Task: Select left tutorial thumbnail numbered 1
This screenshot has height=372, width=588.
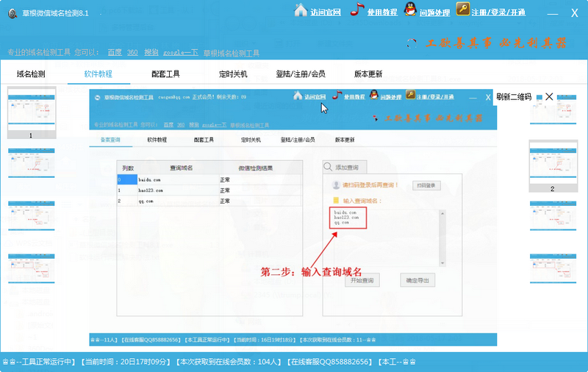Action: point(32,112)
